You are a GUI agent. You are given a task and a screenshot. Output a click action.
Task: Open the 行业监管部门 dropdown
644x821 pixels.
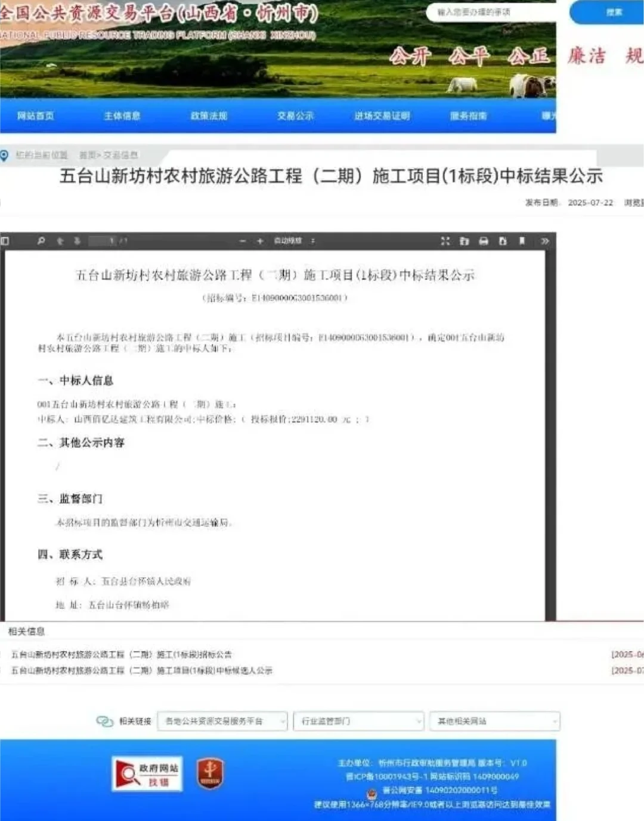click(x=358, y=721)
